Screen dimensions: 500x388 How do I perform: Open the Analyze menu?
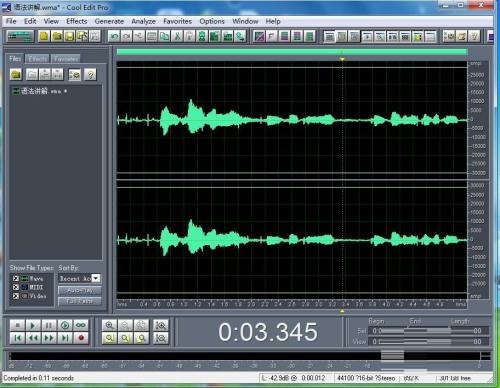point(143,21)
